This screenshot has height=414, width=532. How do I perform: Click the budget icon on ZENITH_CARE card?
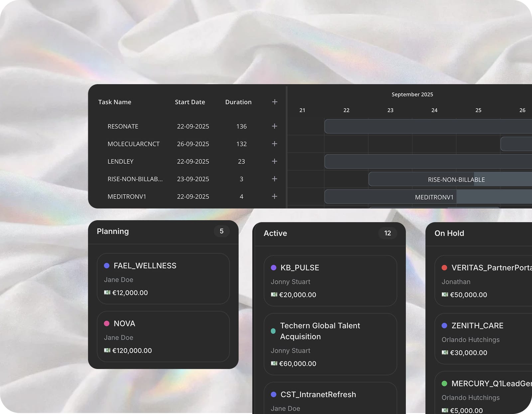click(445, 352)
